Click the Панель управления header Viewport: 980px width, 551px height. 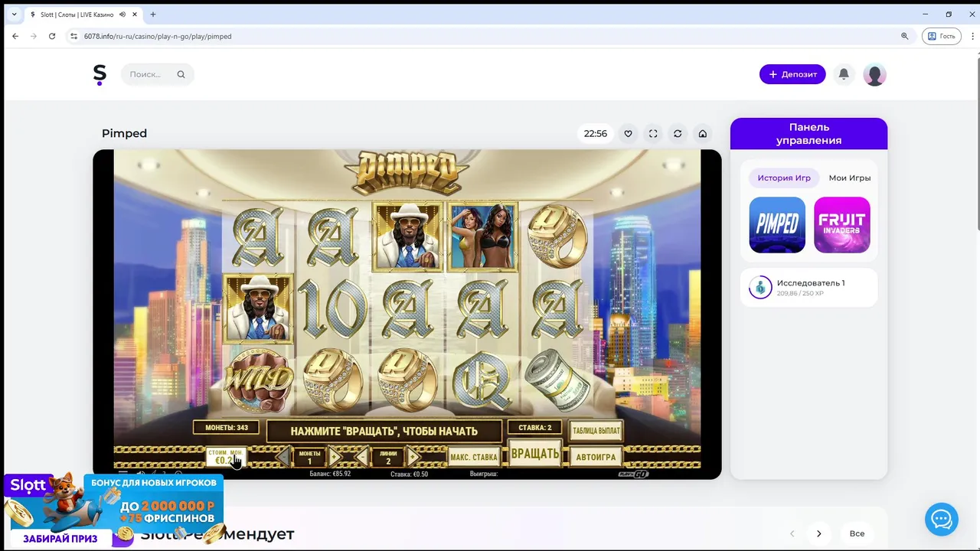click(x=808, y=133)
